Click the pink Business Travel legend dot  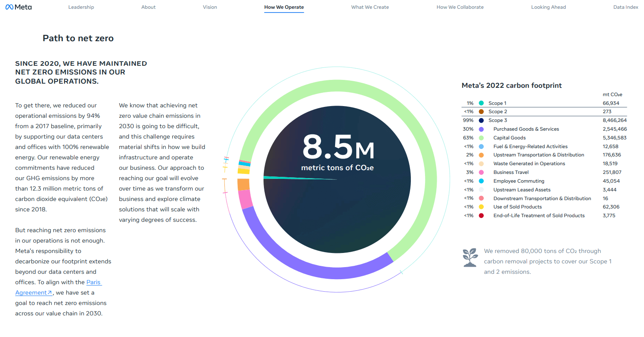point(480,172)
